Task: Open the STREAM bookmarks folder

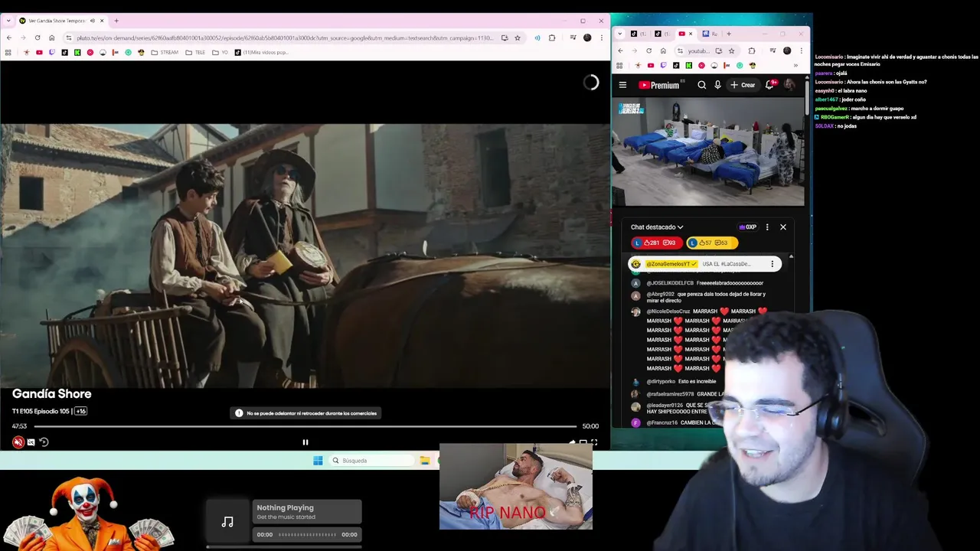Action: 165,52
